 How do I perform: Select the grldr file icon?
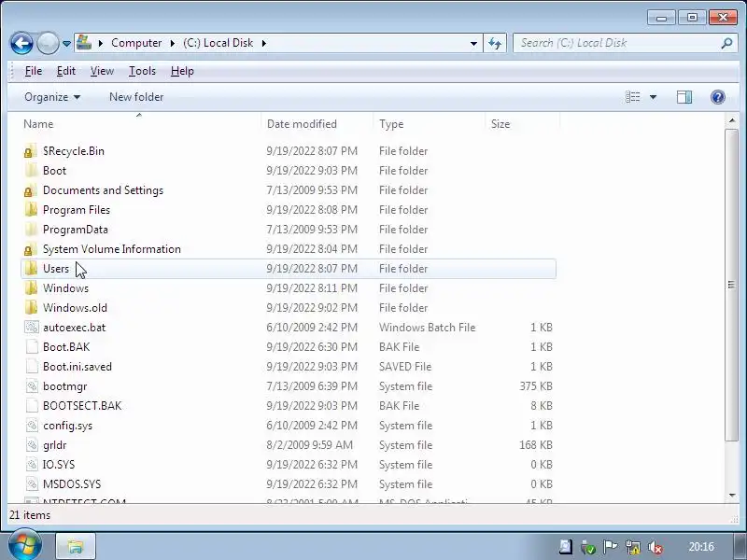point(32,445)
